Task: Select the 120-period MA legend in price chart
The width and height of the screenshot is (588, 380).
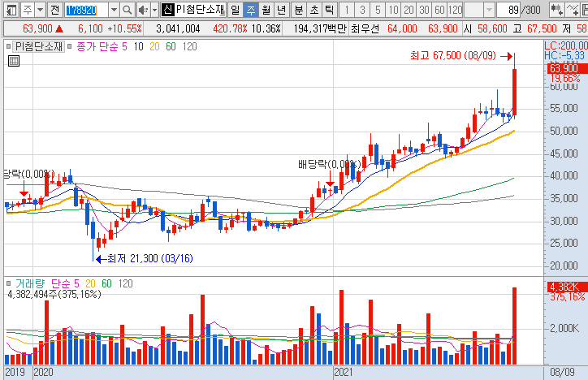Action: coord(190,46)
